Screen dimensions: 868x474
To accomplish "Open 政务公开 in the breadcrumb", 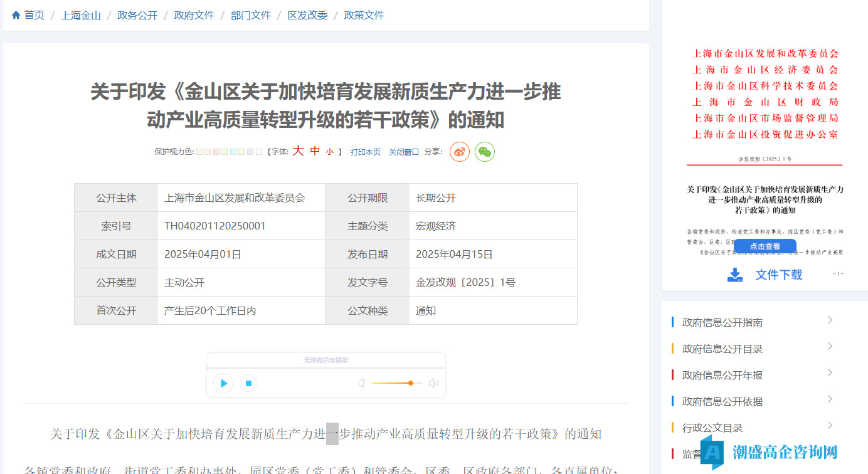I will (x=137, y=15).
